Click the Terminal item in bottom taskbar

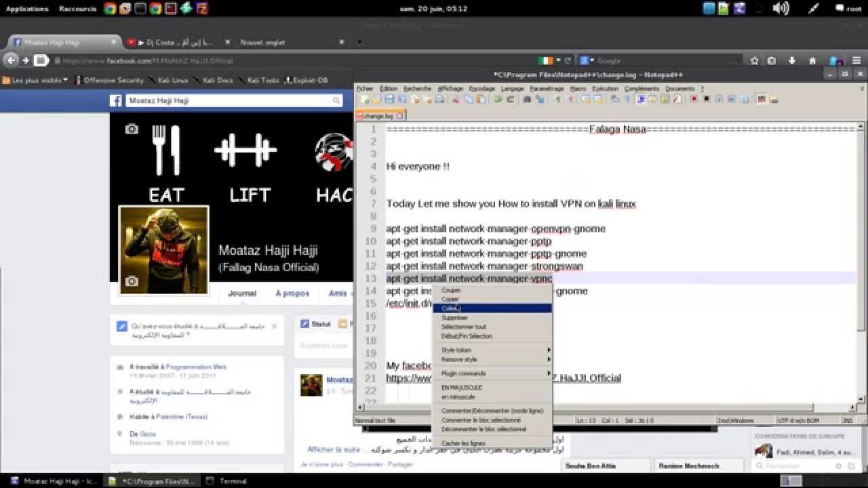point(226,481)
